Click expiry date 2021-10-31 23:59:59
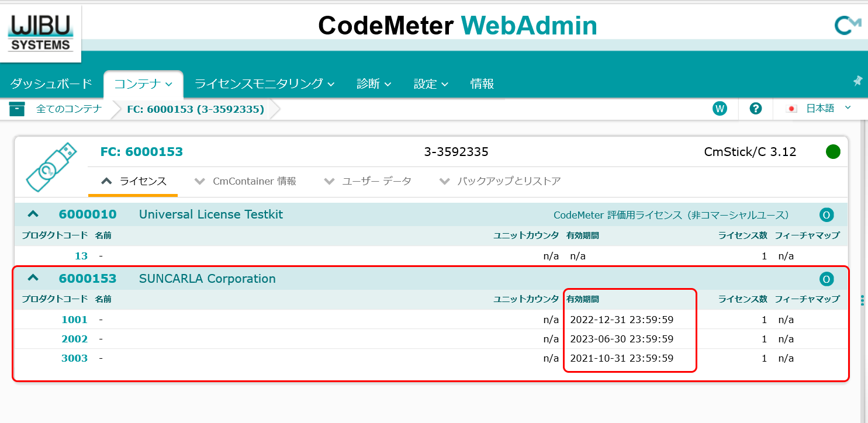Image resolution: width=868 pixels, height=423 pixels. click(622, 358)
